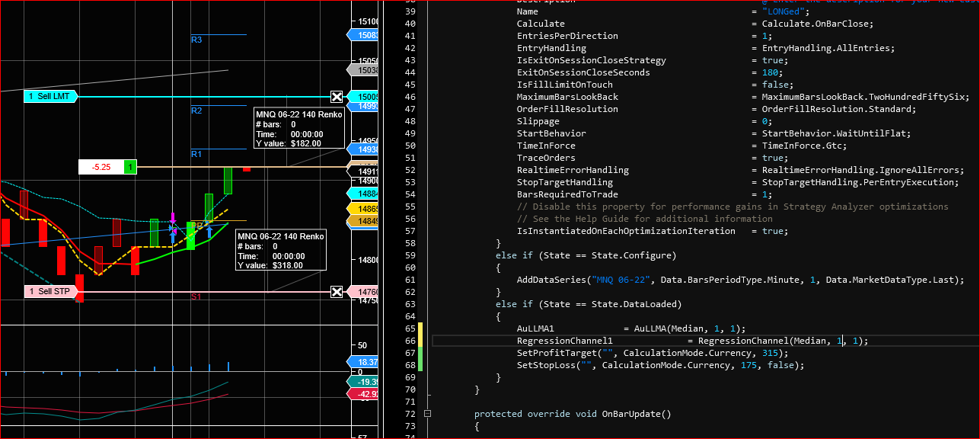Click the TraceOrders property name
Screen dimensions: 980x439
tap(546, 158)
